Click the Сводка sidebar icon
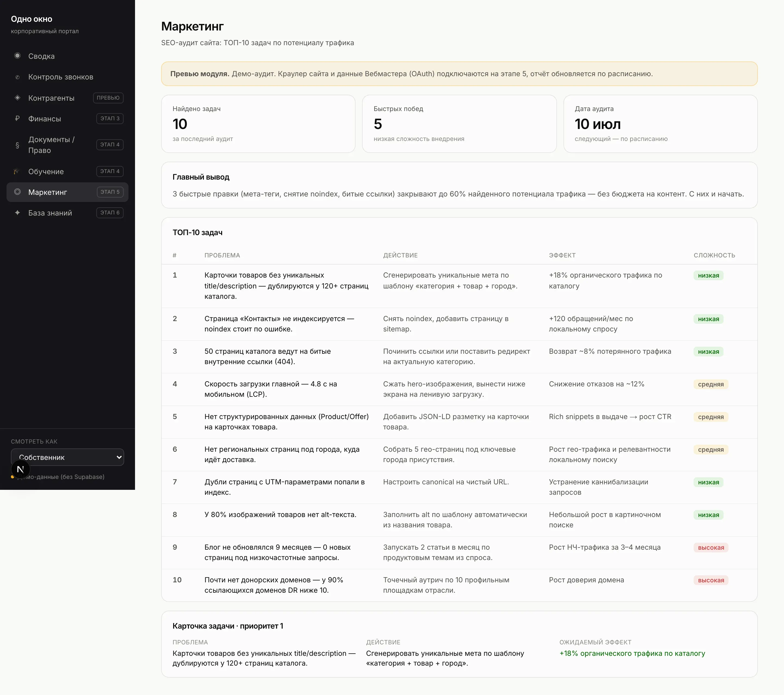Screen dimensions: 784x695 pyautogui.click(x=17, y=56)
